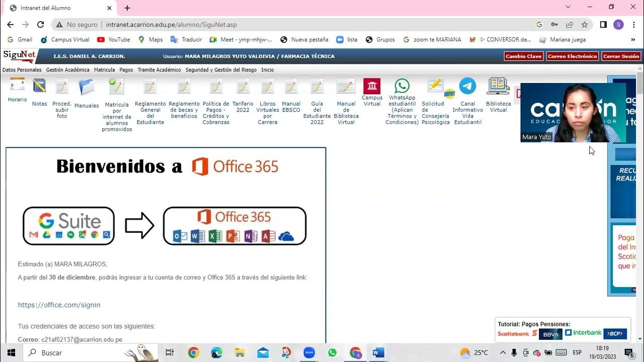Reload the page in Chrome
This screenshot has width=644, height=362.
pyautogui.click(x=41, y=24)
